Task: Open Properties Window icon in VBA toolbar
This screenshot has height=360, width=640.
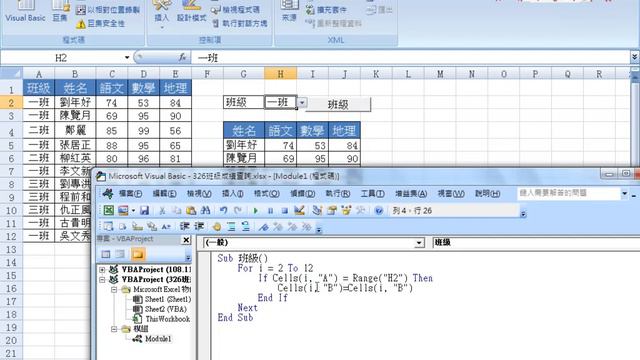Action: pyautogui.click(x=332, y=211)
